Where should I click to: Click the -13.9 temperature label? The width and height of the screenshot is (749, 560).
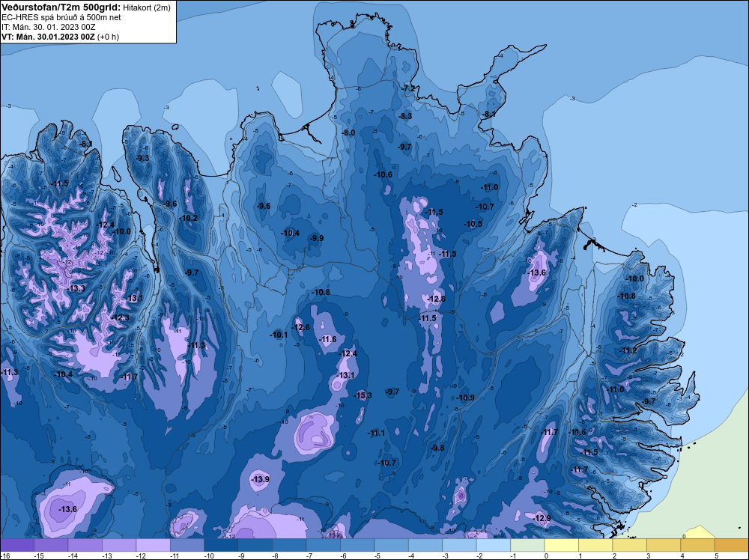pyautogui.click(x=261, y=479)
